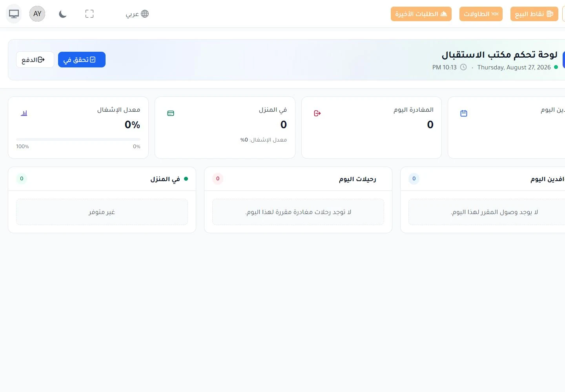Click the green 0 badge in في المنزل panel
Screen dimensions: 565x392
22,178
